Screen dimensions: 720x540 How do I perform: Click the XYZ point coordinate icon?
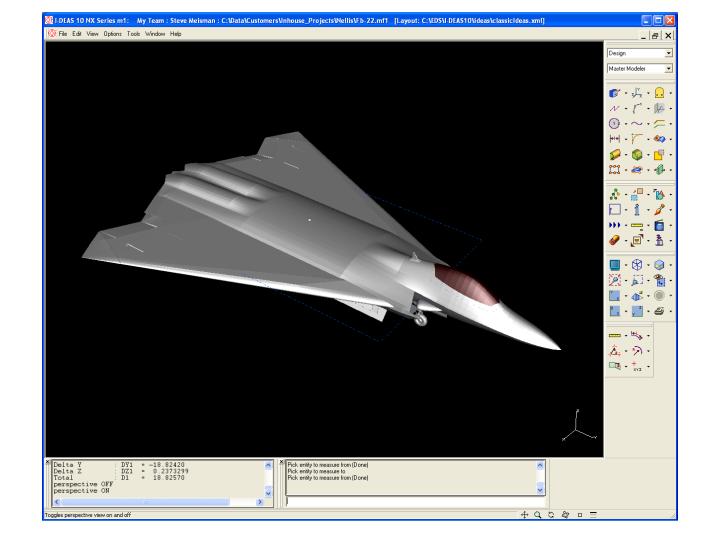636,366
